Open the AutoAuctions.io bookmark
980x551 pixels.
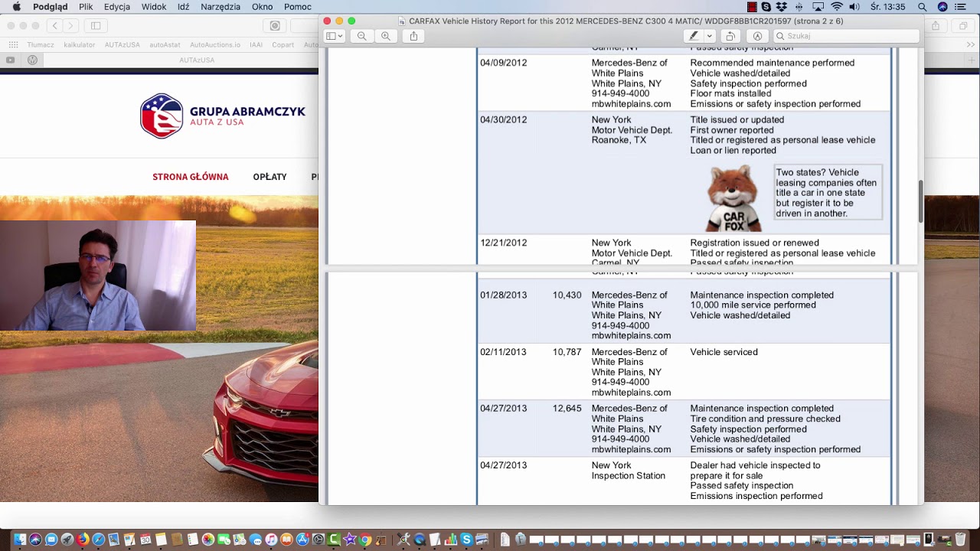click(215, 45)
